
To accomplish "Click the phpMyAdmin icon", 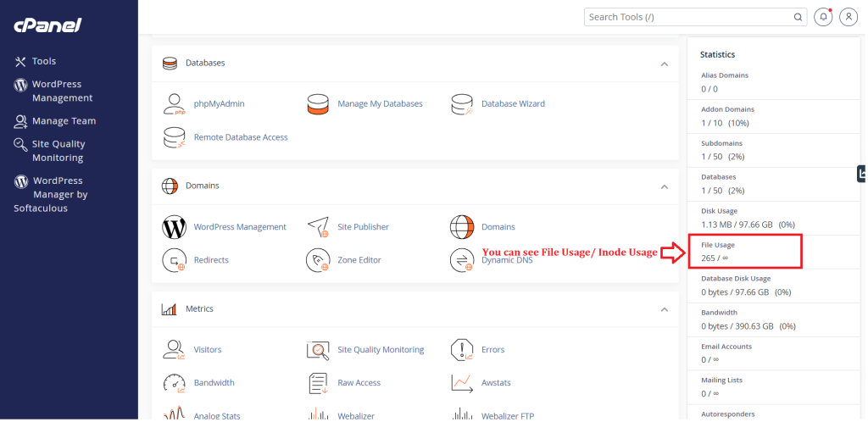I will tap(174, 104).
